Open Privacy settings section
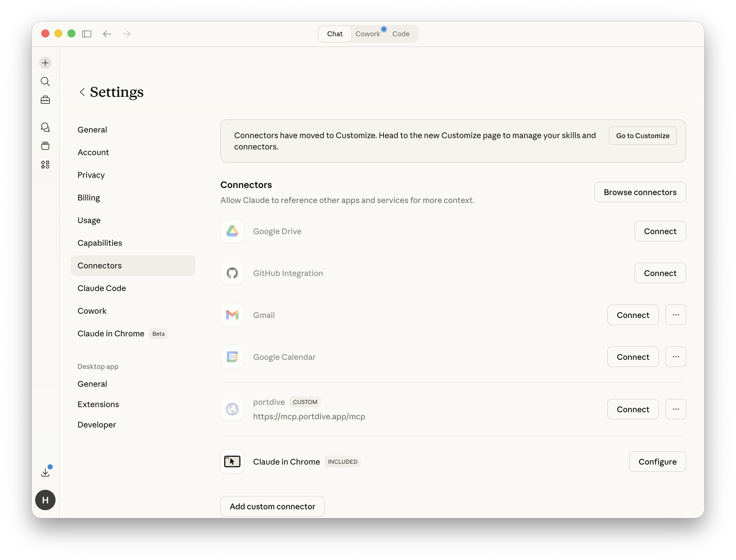Screen dimensions: 736x560 (x=133, y=175)
